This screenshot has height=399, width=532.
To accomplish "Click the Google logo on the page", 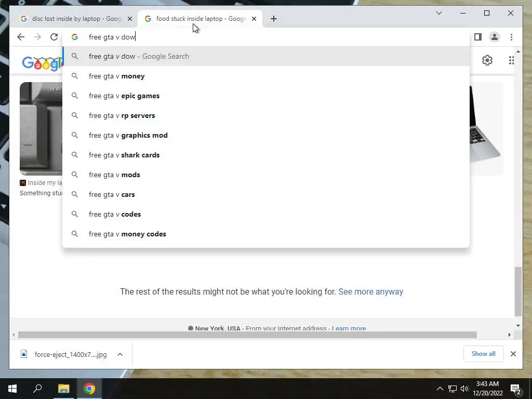I will (42, 63).
